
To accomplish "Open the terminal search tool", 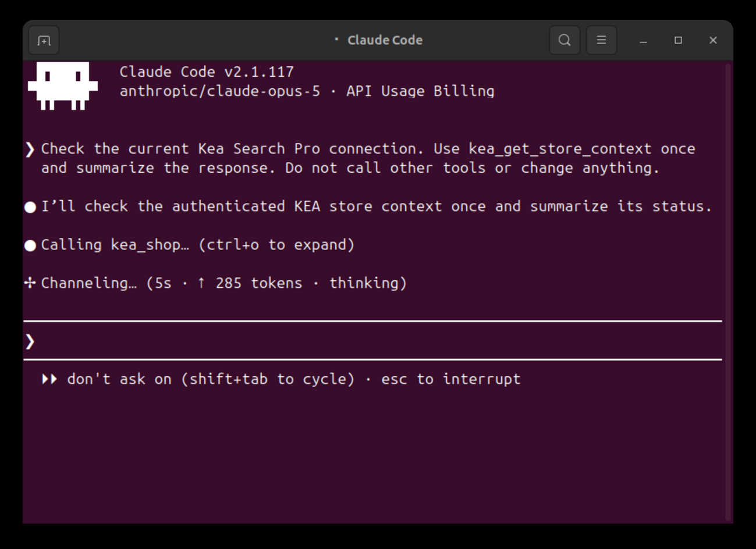I will tap(565, 40).
